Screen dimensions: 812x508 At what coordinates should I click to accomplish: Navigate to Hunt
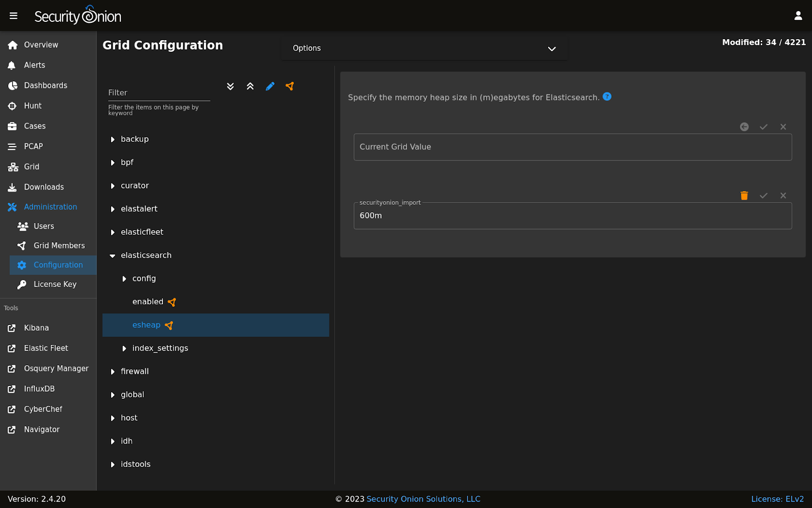coord(48,106)
